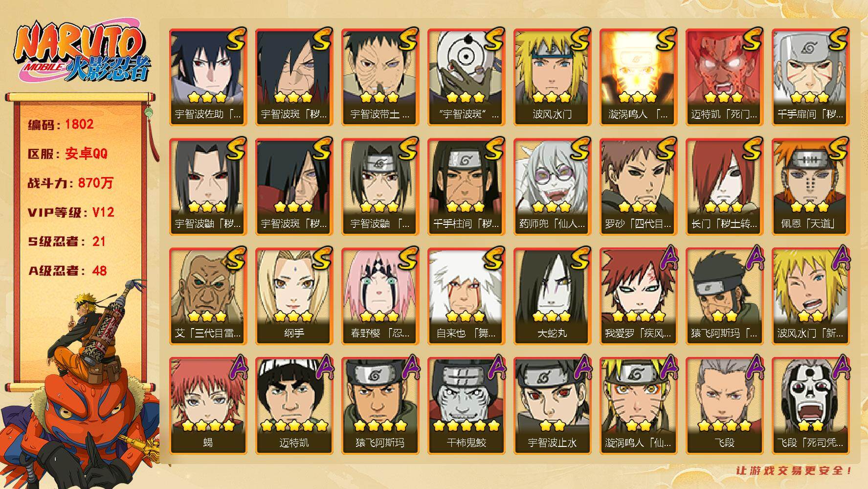Screen dimensions: 868x489
Task: Select the 波风水门 S-rank ninja card
Action: point(552,77)
